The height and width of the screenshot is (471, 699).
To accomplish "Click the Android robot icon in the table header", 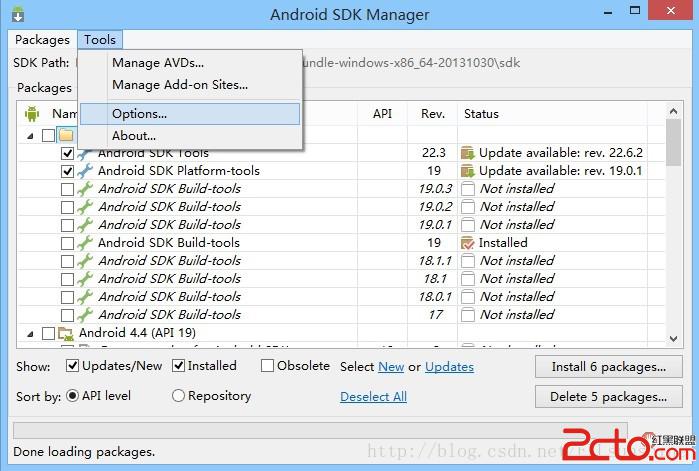I will [x=32, y=114].
